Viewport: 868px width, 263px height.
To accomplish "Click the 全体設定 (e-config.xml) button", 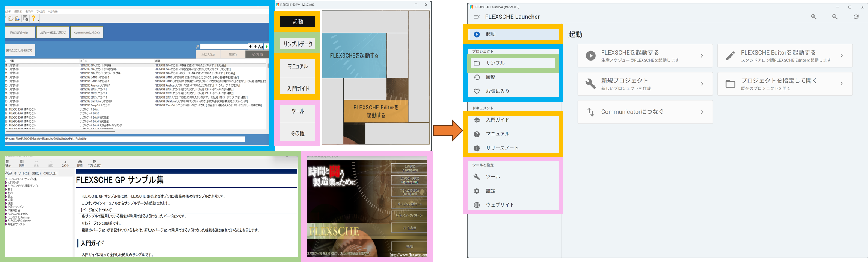I will point(409,168).
